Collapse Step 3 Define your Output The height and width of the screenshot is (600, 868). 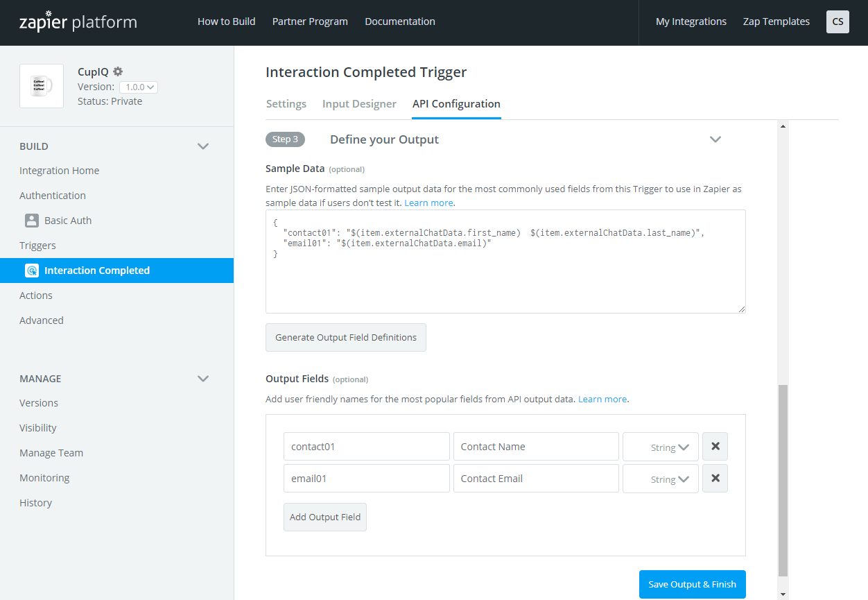coord(715,139)
